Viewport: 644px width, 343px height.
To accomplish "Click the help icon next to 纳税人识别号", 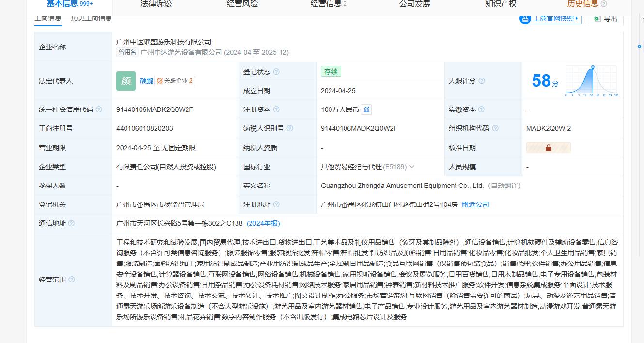I will tap(290, 128).
